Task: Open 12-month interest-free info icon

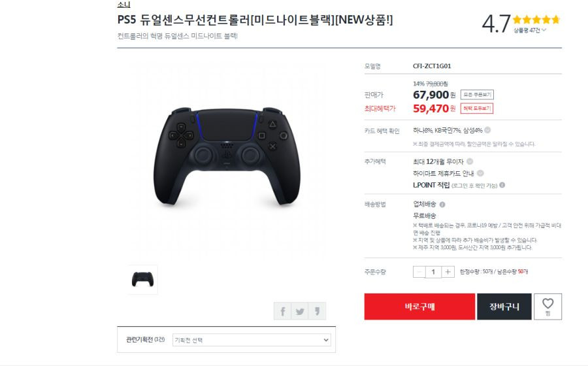Action: (x=470, y=161)
